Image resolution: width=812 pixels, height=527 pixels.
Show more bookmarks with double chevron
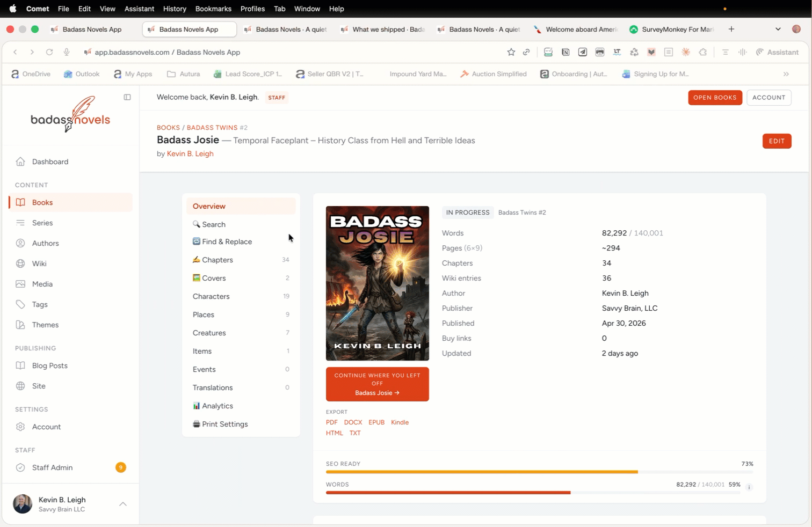tap(786, 74)
